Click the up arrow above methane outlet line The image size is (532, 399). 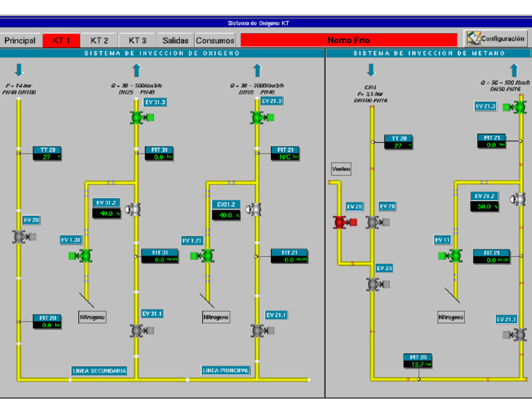click(515, 70)
